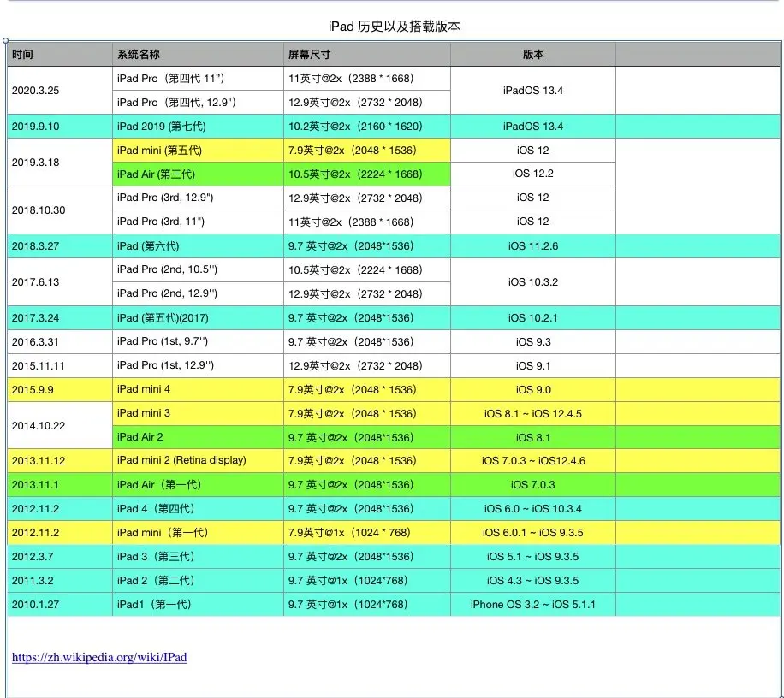The height and width of the screenshot is (698, 784).
Task: Click the date cell '2019.9.10'
Action: pos(60,127)
